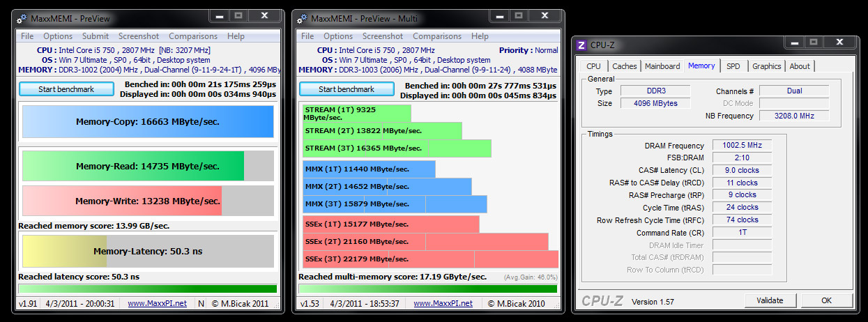
Task: Open Screenshot menu in PreView Multi window
Action: tap(383, 36)
